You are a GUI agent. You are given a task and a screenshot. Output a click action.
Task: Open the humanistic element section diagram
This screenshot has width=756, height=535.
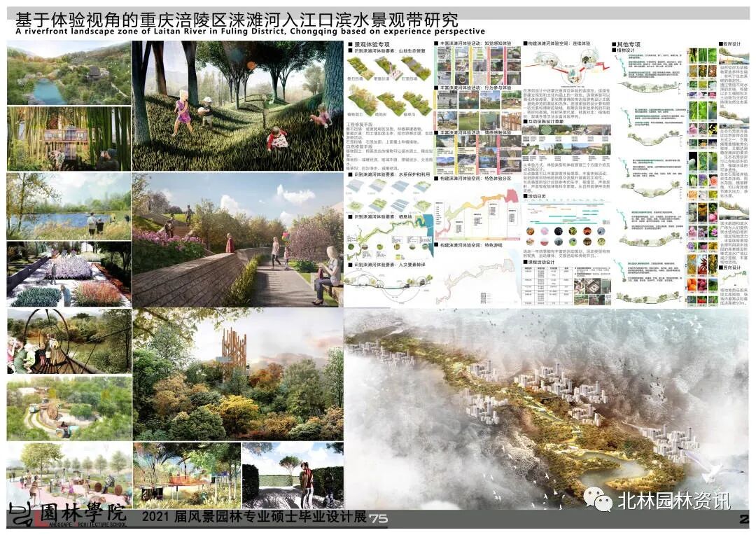click(x=388, y=286)
